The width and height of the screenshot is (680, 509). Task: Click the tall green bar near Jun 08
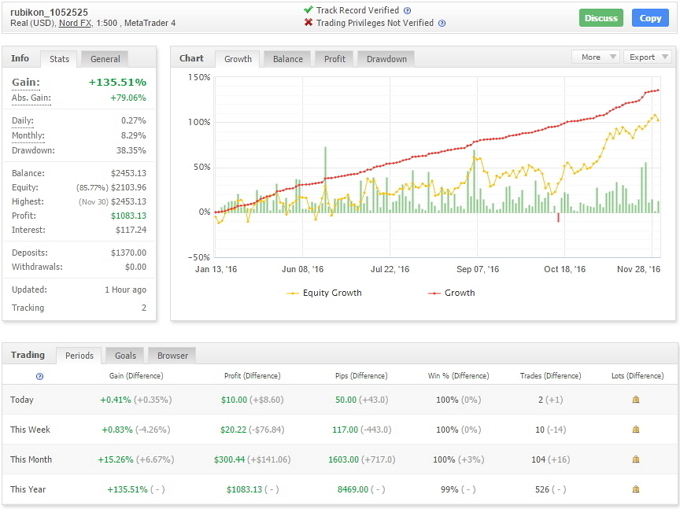325,179
